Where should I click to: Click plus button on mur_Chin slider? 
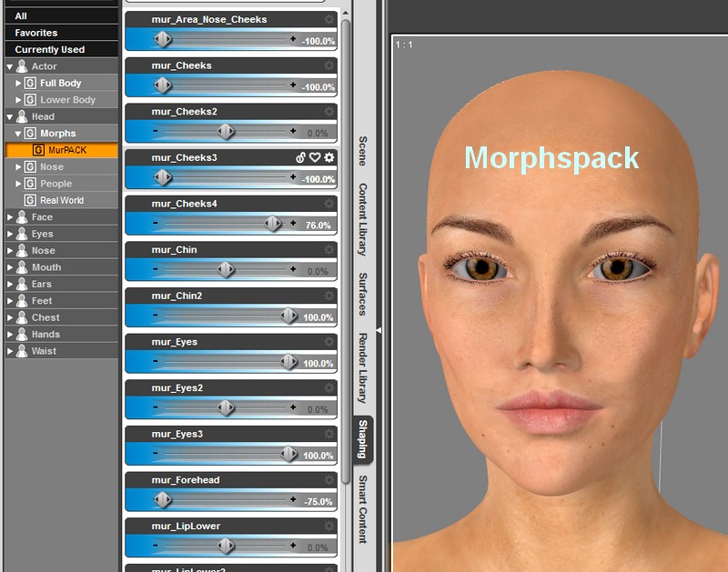(x=293, y=269)
